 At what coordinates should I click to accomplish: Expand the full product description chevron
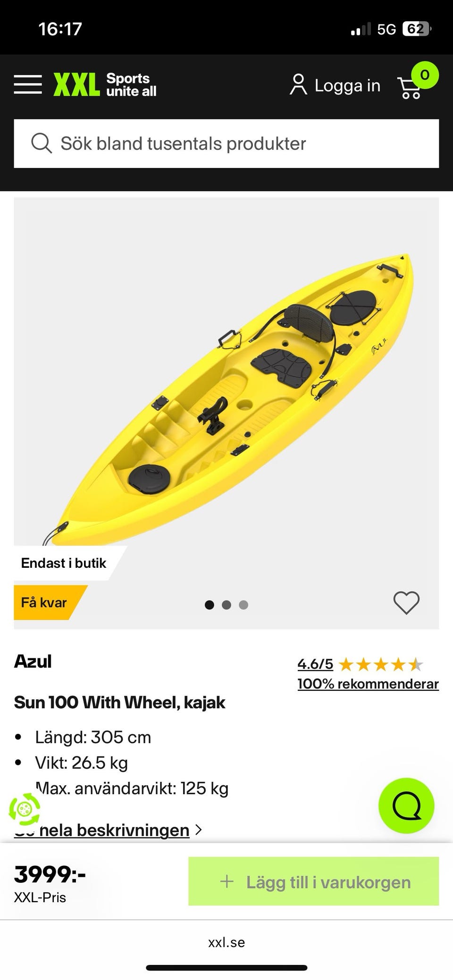click(199, 830)
